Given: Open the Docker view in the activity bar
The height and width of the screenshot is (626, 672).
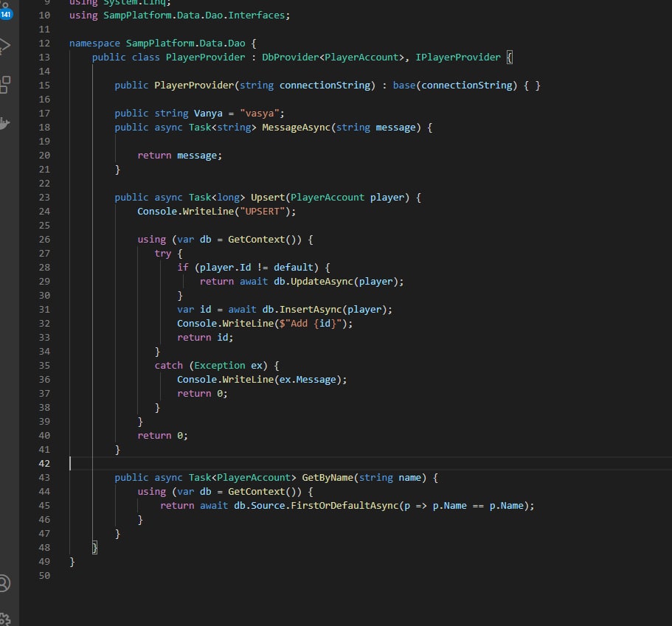Looking at the screenshot, I should tap(4, 123).
